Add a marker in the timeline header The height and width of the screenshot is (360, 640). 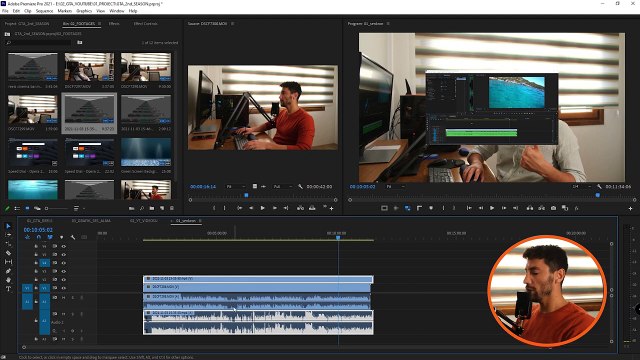tap(61, 237)
